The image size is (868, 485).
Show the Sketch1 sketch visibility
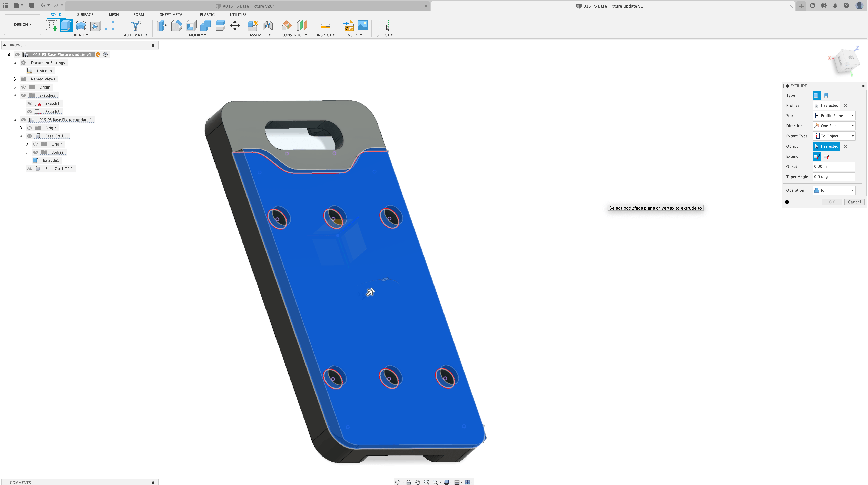pyautogui.click(x=29, y=103)
